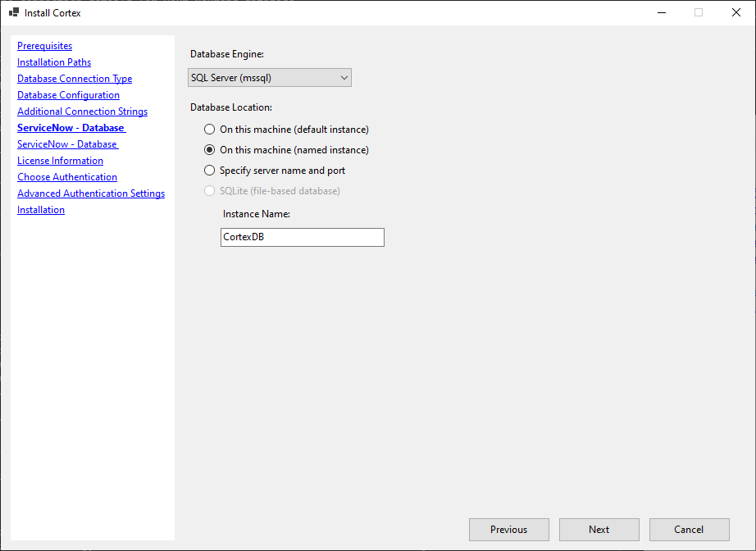The image size is (756, 551).
Task: Navigate to the Installation step
Action: [41, 209]
